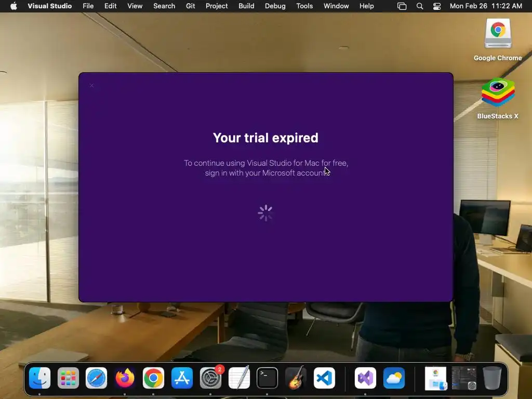Open the Debug menu
Image resolution: width=532 pixels, height=399 pixels.
tap(275, 6)
